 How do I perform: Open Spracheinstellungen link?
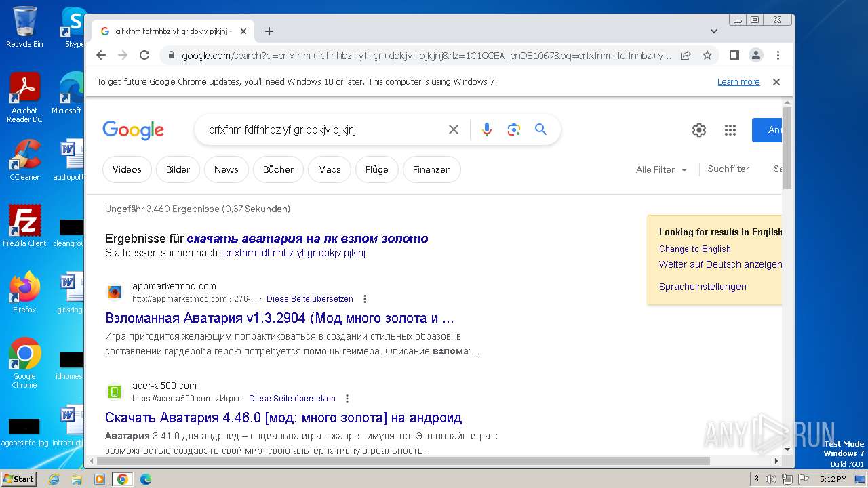click(703, 287)
